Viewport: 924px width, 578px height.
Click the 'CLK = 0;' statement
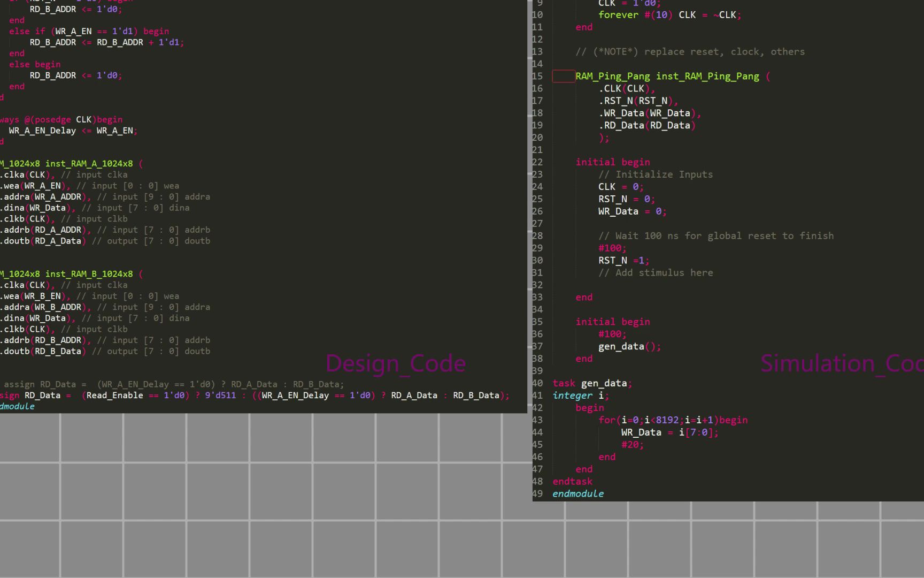pos(621,187)
